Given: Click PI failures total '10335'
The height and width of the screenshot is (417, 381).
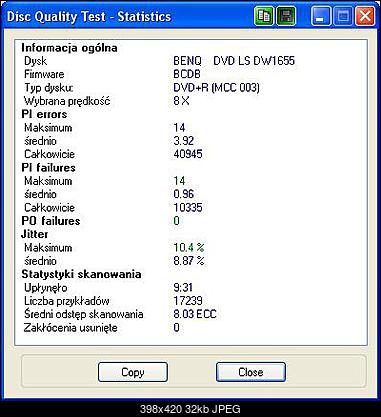Looking at the screenshot, I should 188,208.
